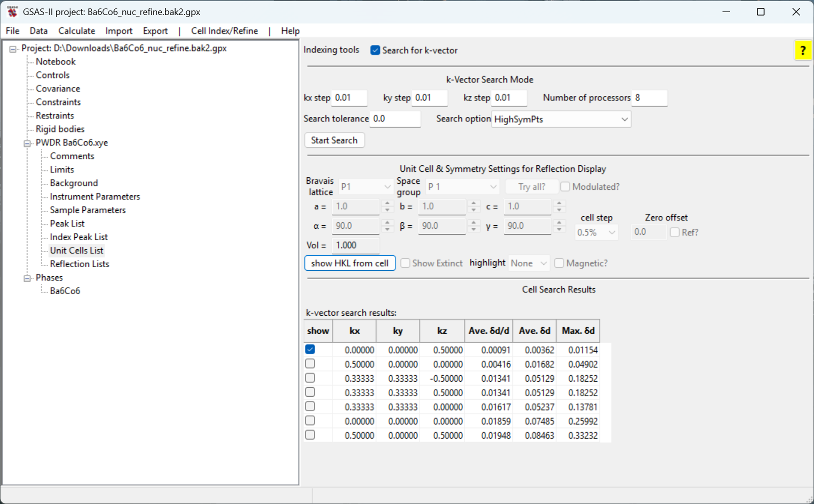The width and height of the screenshot is (814, 504).
Task: Open the highlight None dropdown
Action: (529, 263)
